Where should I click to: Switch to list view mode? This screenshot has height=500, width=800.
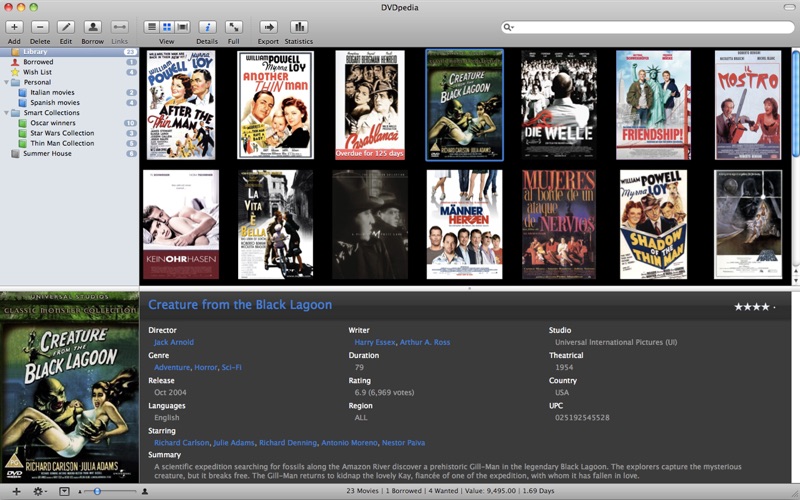pos(151,27)
